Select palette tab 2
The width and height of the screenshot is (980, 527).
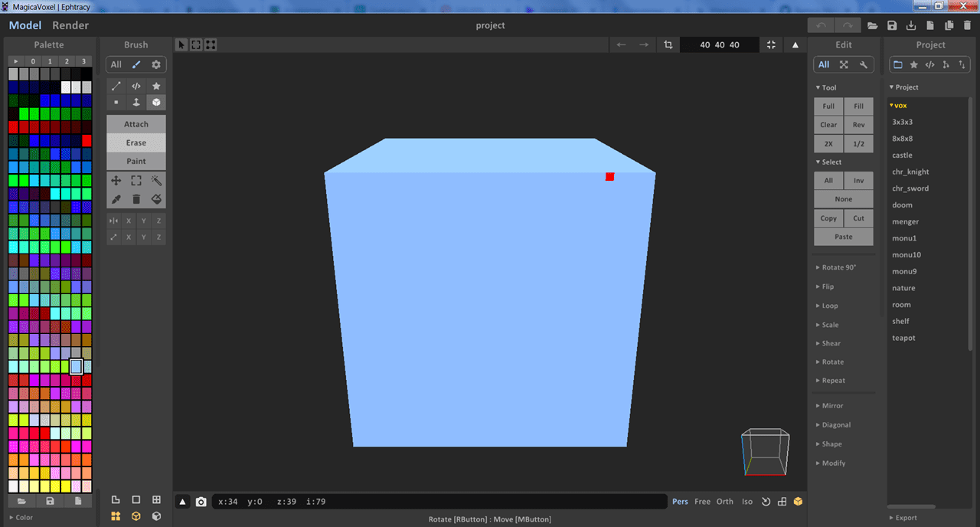tap(67, 61)
